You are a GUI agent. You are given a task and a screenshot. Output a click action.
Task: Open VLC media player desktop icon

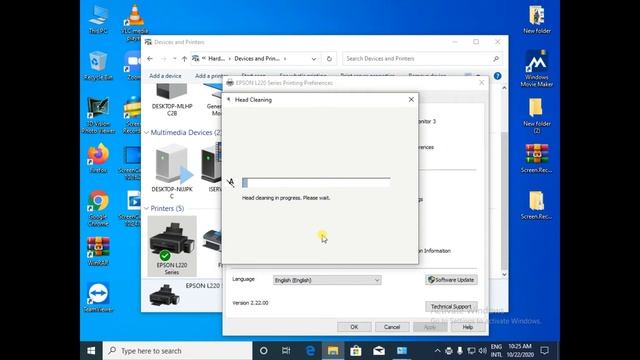[x=134, y=22]
